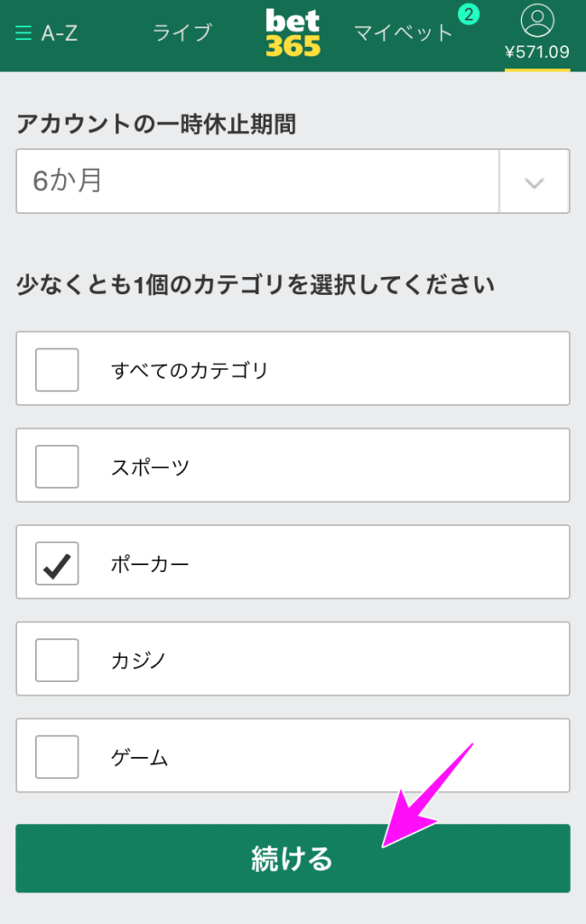
Task: Uncheck the ポーカー category
Action: point(56,563)
